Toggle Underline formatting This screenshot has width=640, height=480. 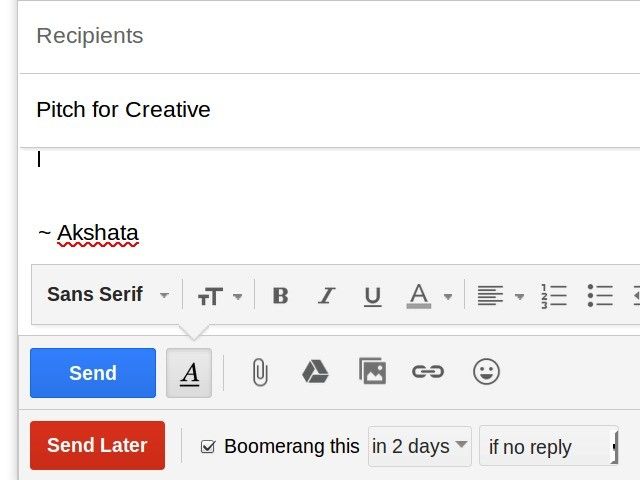(x=372, y=296)
